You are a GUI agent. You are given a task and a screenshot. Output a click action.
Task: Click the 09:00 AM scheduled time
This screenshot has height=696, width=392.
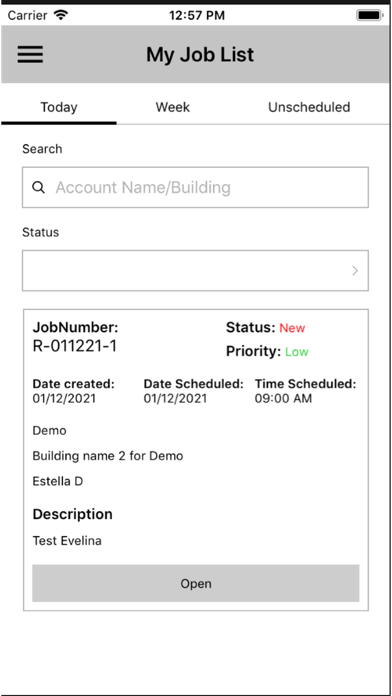tap(283, 399)
